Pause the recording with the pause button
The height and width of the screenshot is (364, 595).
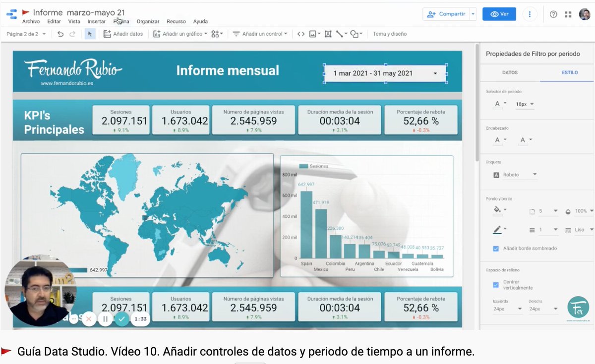105,319
